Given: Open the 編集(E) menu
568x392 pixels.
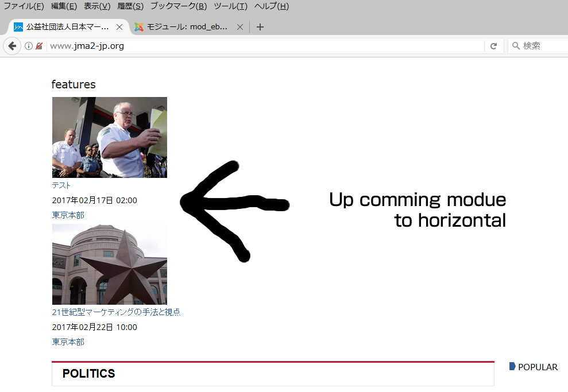Looking at the screenshot, I should 64,6.
